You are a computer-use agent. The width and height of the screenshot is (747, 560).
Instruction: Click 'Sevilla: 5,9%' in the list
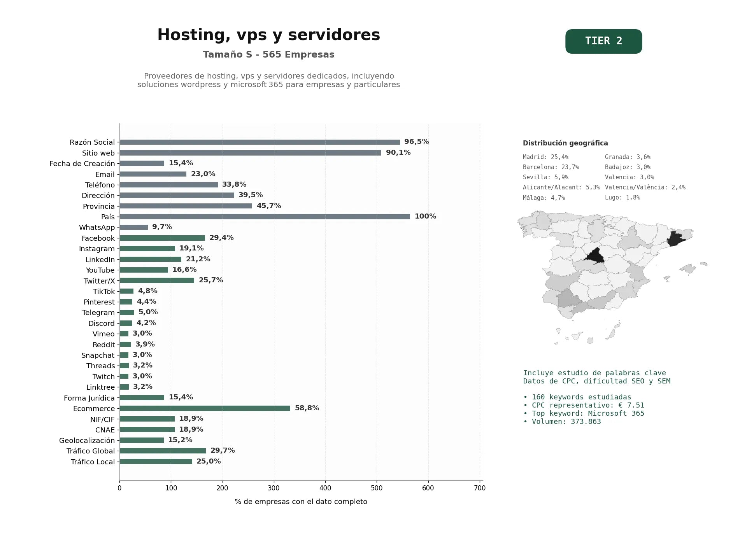click(x=545, y=177)
